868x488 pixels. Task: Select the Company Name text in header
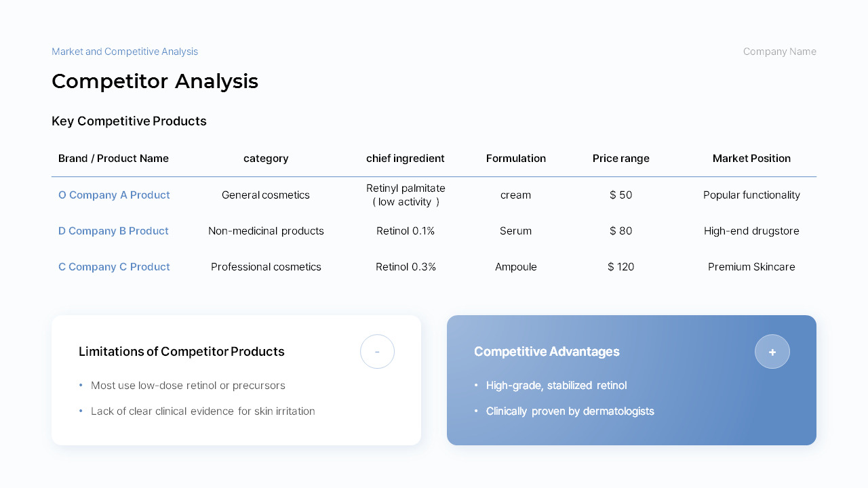click(x=780, y=52)
